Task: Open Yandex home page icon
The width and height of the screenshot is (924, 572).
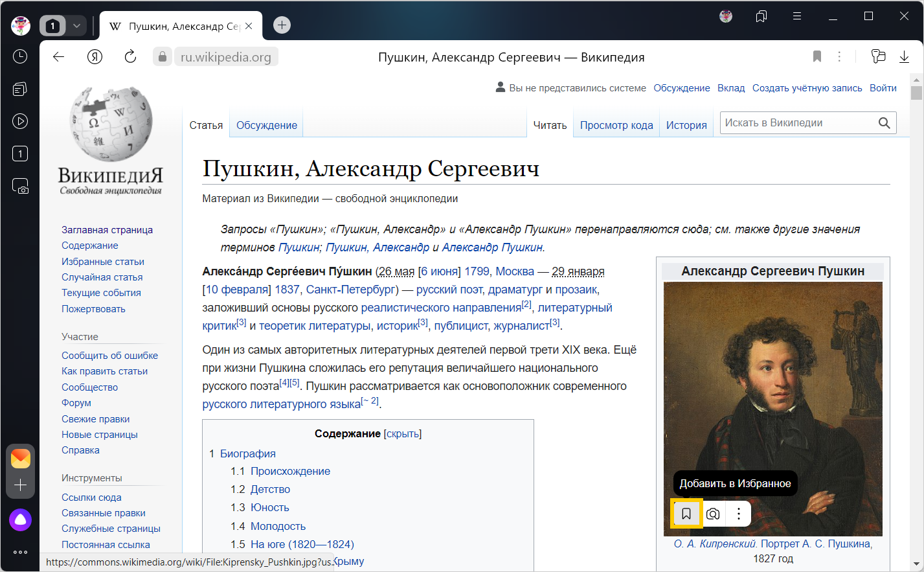Action: (95, 57)
